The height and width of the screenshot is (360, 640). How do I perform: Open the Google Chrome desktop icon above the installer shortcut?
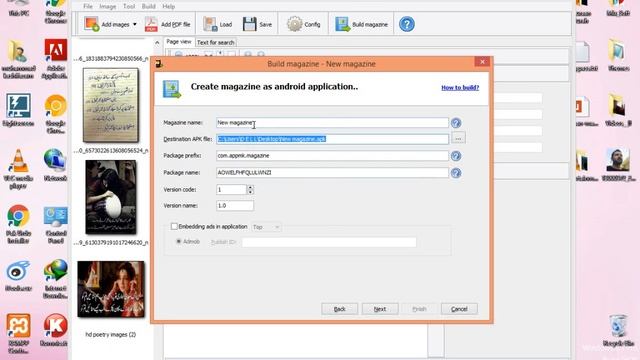coord(18,224)
